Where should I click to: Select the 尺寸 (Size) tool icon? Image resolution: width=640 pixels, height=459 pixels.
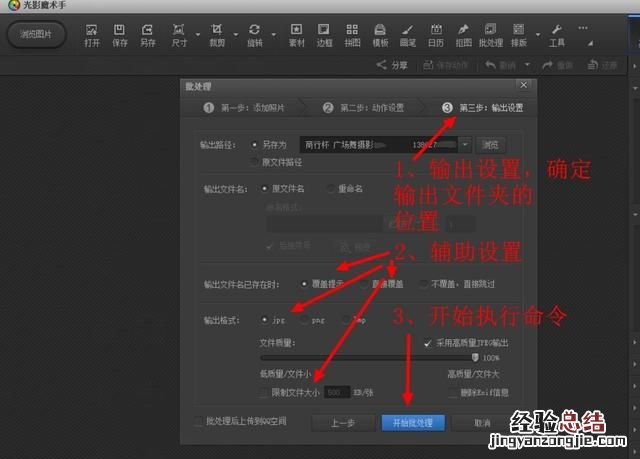pyautogui.click(x=179, y=35)
